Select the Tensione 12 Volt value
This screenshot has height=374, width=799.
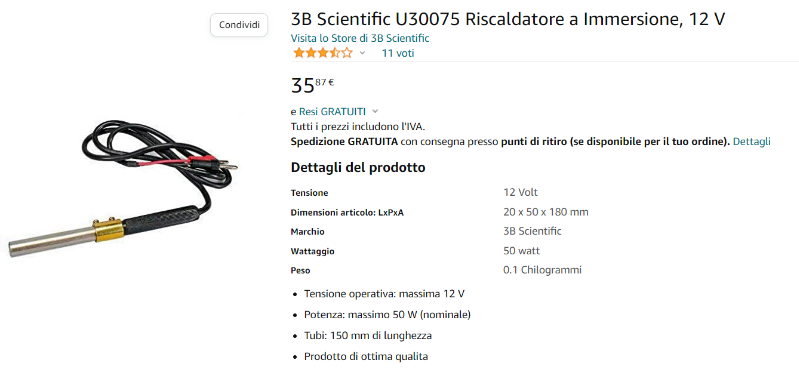click(x=520, y=193)
